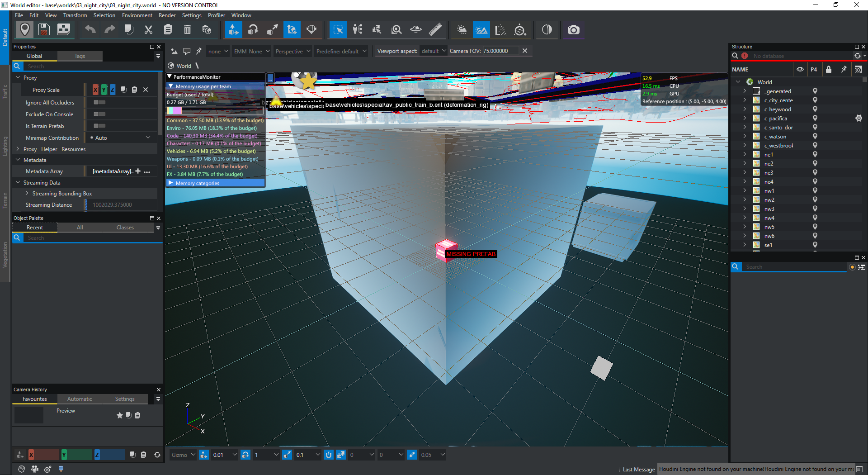Screen dimensions: 868x475
Task: Switch to Classes tab in Object Palette
Action: (x=125, y=228)
